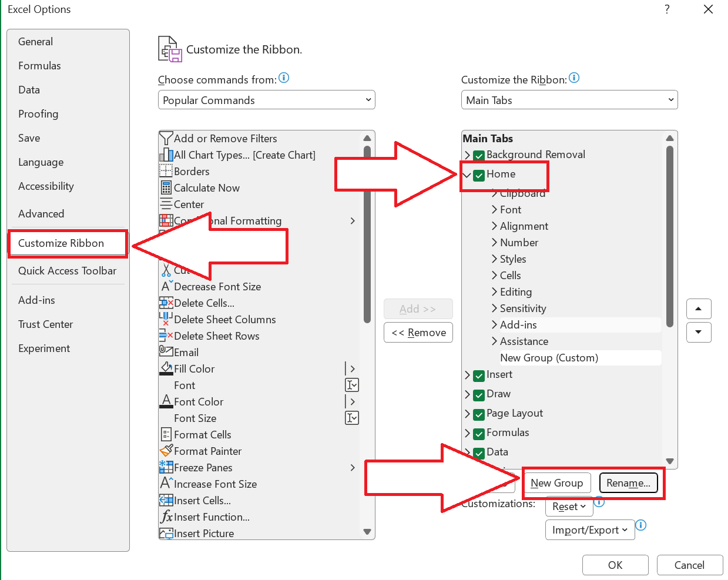Click the Font Color letter icon
The height and width of the screenshot is (580, 728).
[x=166, y=401]
